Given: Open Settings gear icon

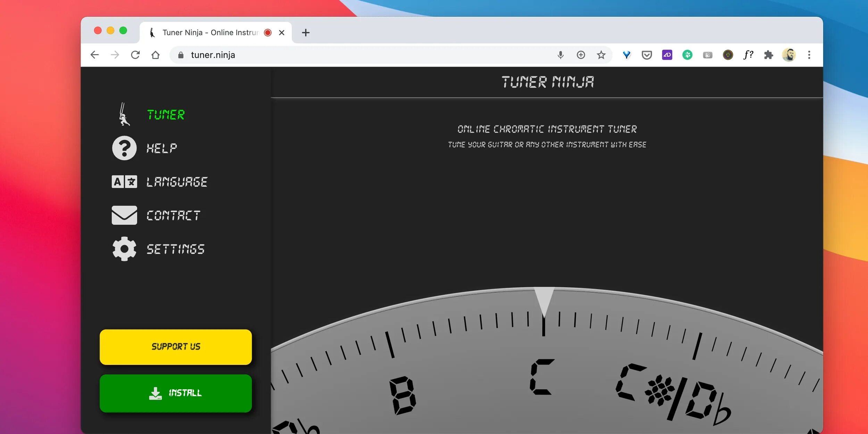Looking at the screenshot, I should pyautogui.click(x=124, y=249).
